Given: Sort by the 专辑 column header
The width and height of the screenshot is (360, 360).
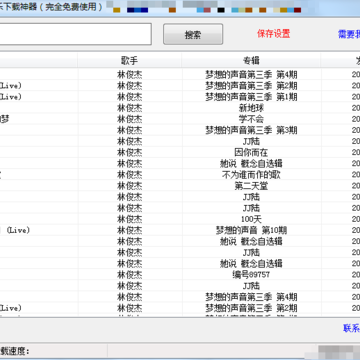Looking at the screenshot, I should coord(251,60).
